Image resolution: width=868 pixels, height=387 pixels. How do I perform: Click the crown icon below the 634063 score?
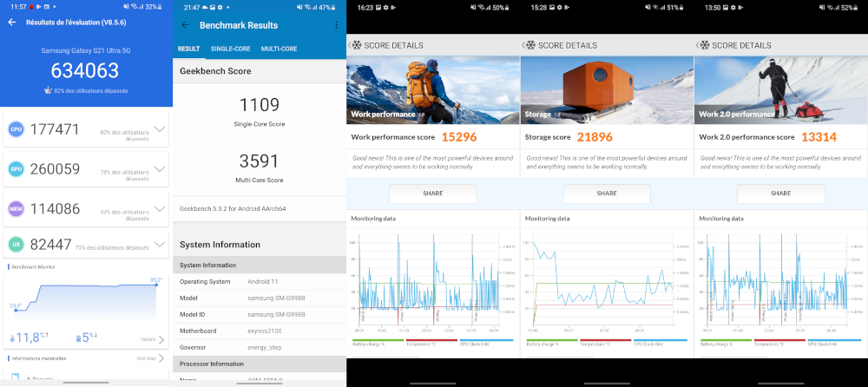tap(48, 90)
